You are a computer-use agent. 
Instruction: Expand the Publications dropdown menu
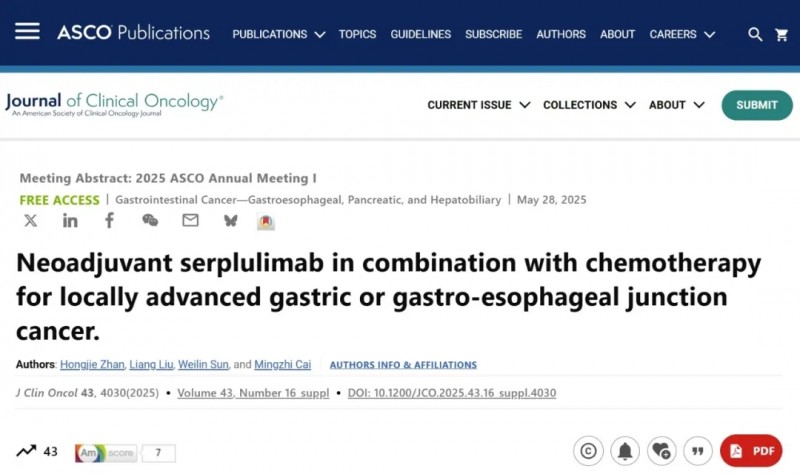tap(279, 34)
